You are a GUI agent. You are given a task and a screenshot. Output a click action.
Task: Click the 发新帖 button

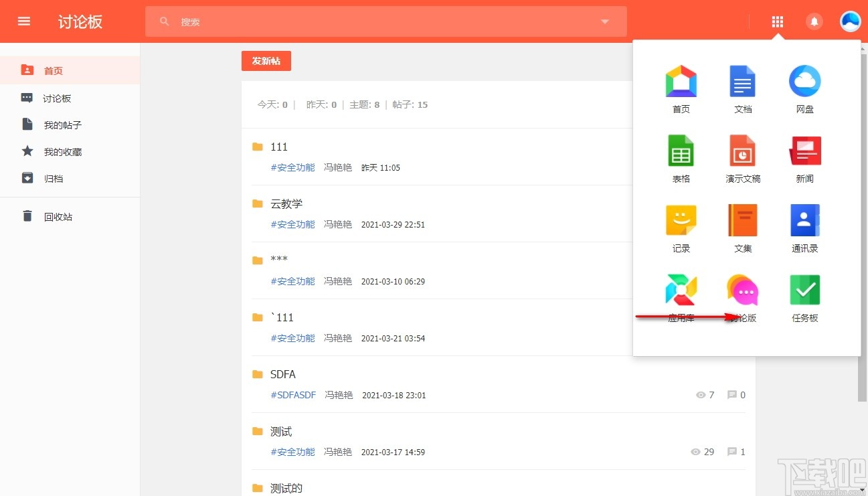coord(266,61)
